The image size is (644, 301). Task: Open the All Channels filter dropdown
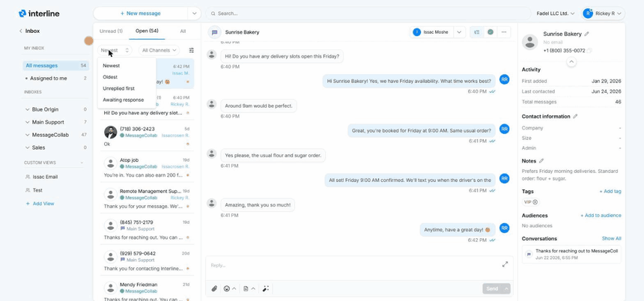pos(159,50)
